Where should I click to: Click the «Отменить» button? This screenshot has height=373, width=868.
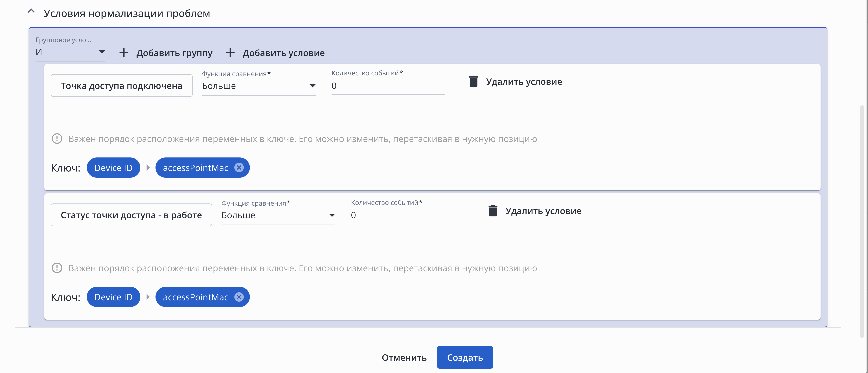tap(404, 357)
